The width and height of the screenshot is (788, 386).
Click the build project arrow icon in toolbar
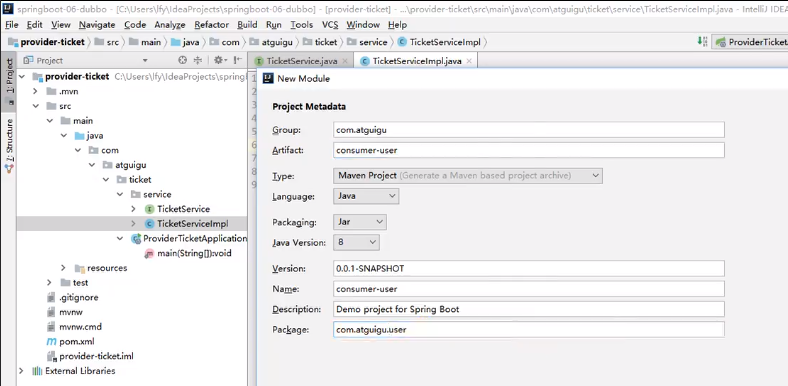tap(702, 42)
